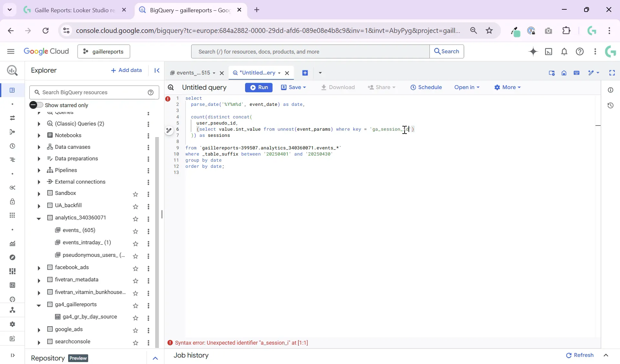This screenshot has width=620, height=364.
Task: Expand the fivetran_metadata dataset
Action: tap(39, 281)
